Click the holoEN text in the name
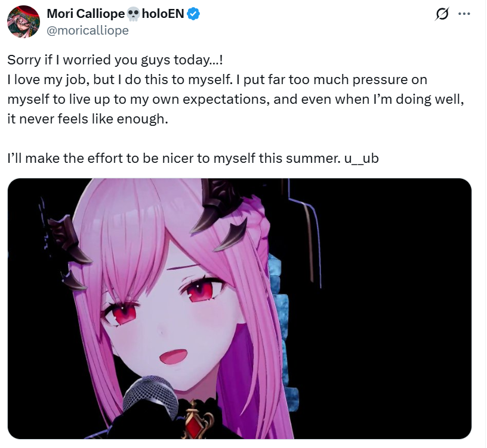The height and width of the screenshot is (448, 487). pyautogui.click(x=163, y=14)
